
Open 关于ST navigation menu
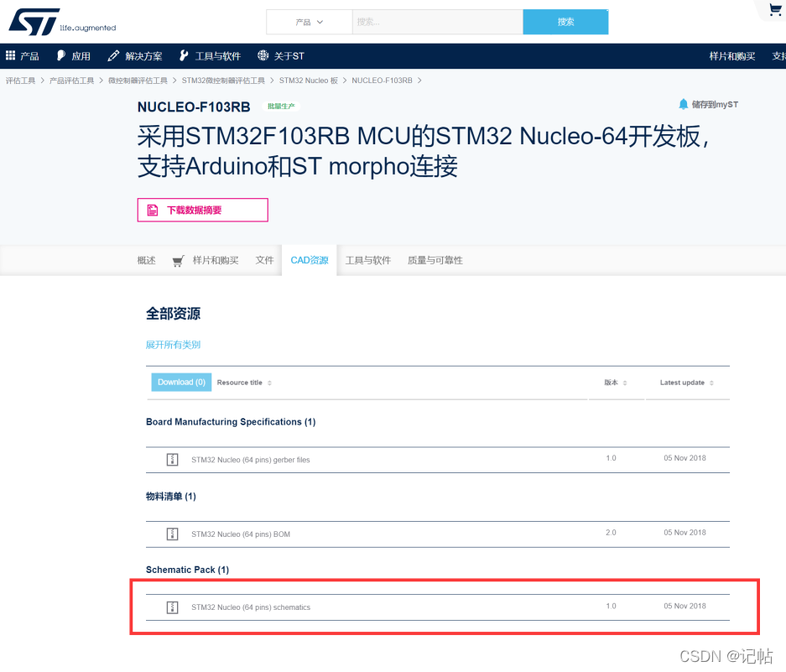pyautogui.click(x=281, y=55)
